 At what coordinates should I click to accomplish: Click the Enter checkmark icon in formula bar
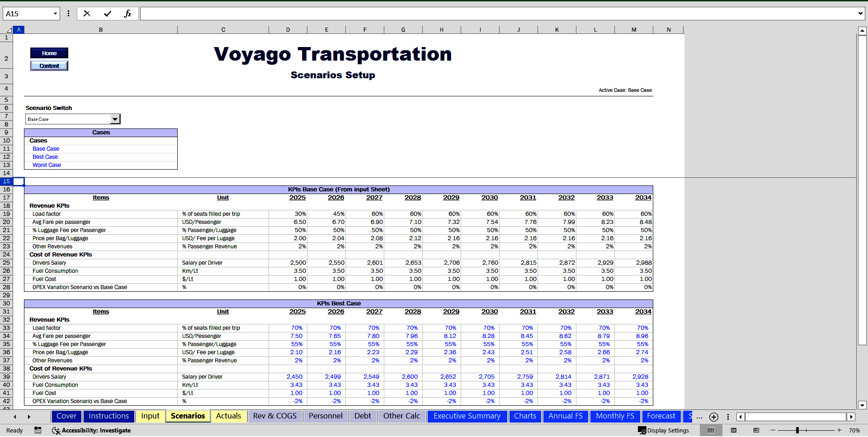pos(108,14)
